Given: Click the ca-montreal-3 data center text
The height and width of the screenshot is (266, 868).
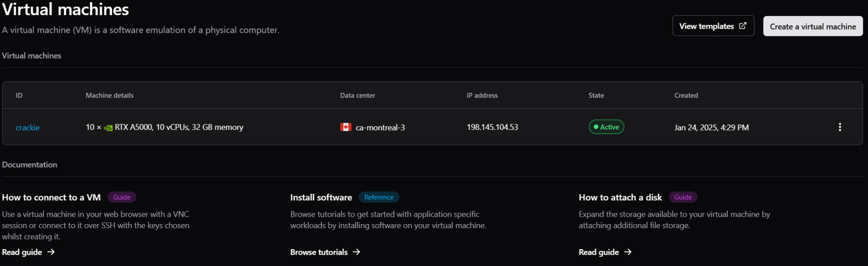Looking at the screenshot, I should (380, 128).
